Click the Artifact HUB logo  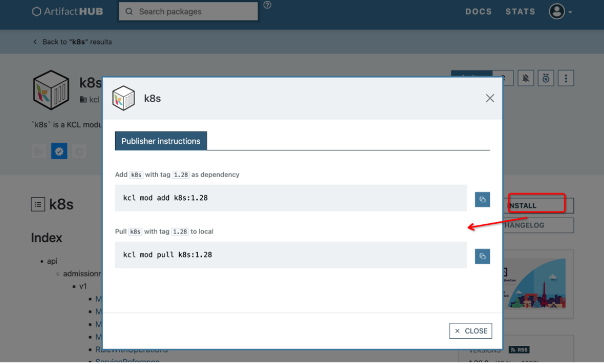click(67, 12)
